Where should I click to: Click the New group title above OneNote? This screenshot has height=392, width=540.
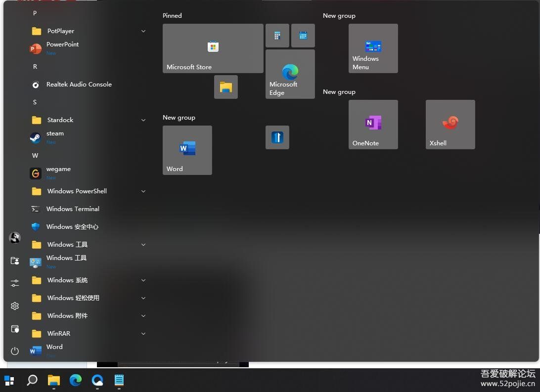[x=339, y=92]
